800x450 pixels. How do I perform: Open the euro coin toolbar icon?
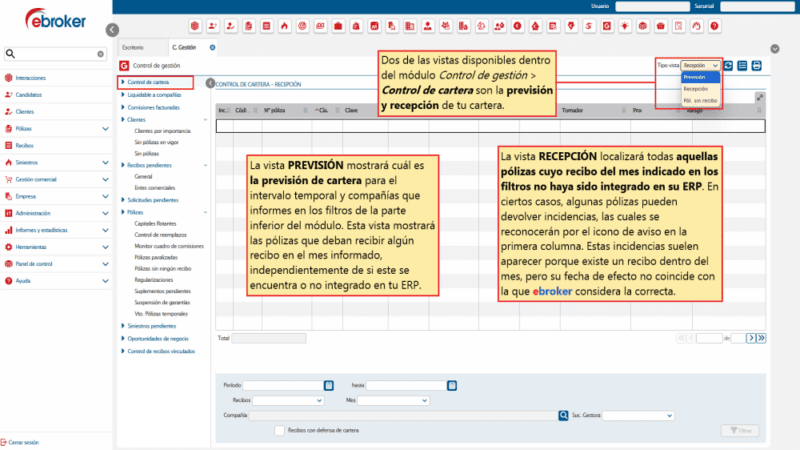pos(517,26)
